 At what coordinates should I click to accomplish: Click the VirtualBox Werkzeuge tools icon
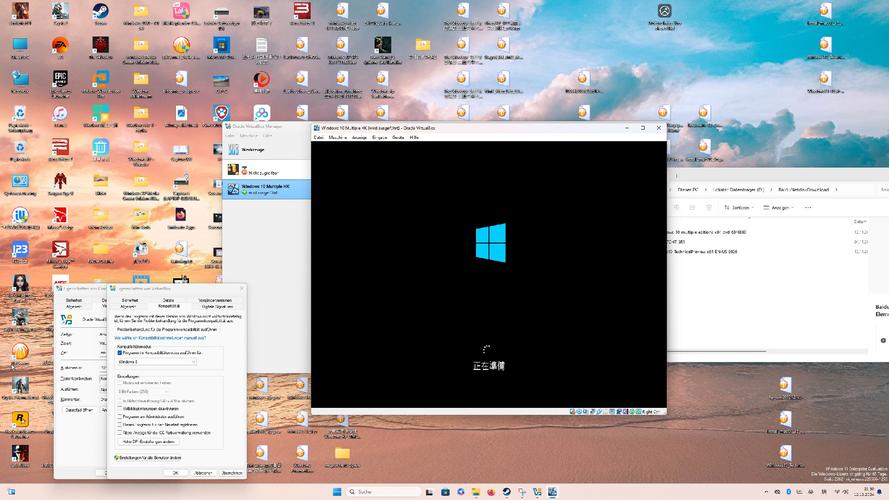coord(234,149)
